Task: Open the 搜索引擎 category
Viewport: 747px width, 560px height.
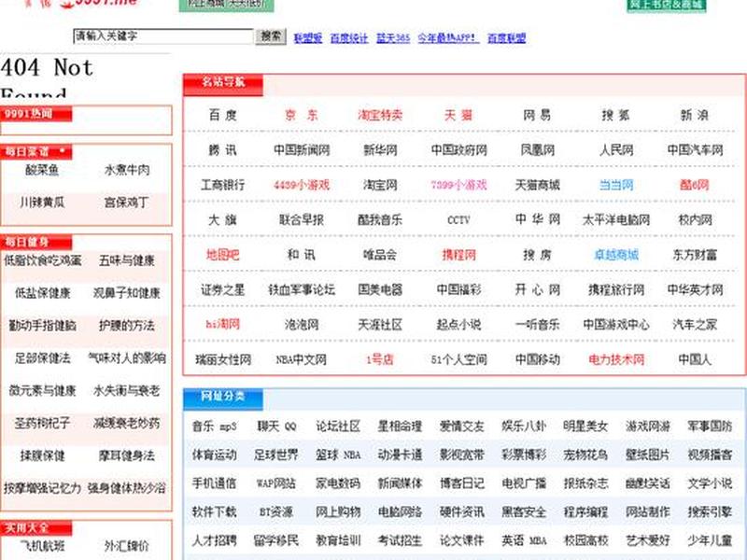Action: pos(710,511)
